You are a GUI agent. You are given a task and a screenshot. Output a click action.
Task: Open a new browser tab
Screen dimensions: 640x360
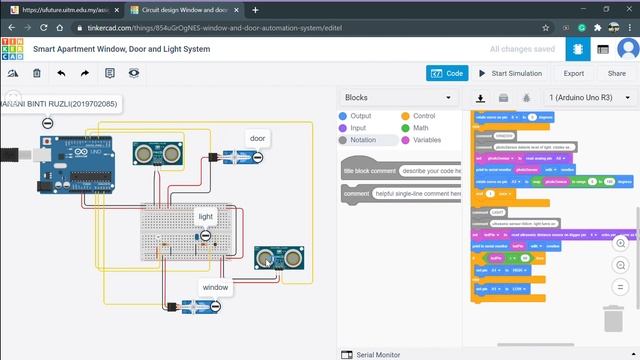(x=256, y=10)
